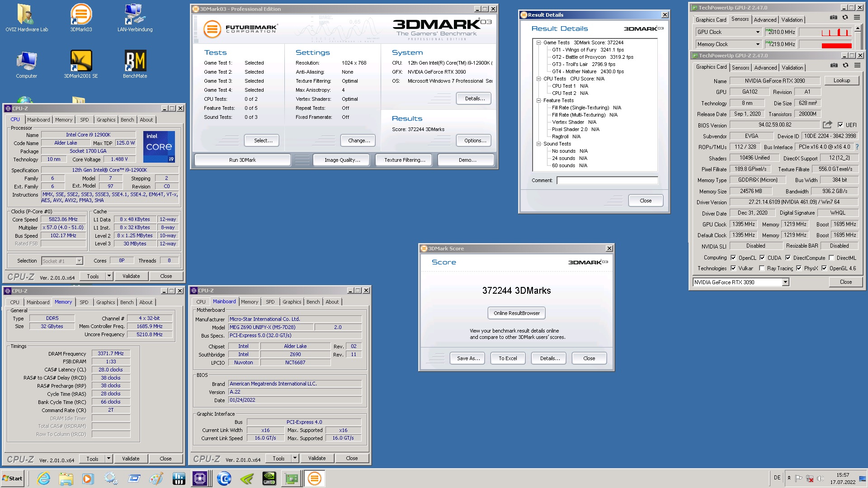Switch to the Advanced tab in the GPU-Z Graphics Card window
The height and width of the screenshot is (488, 868).
click(765, 67)
